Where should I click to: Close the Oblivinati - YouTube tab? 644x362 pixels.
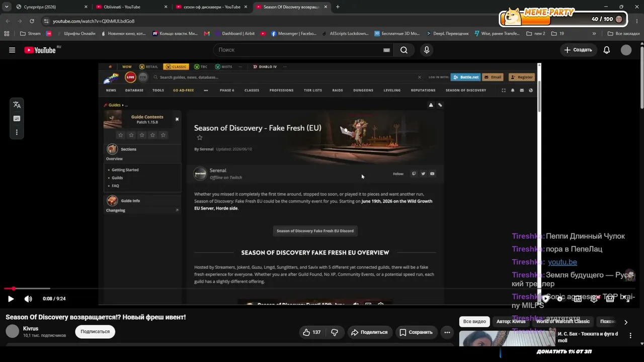point(166,7)
